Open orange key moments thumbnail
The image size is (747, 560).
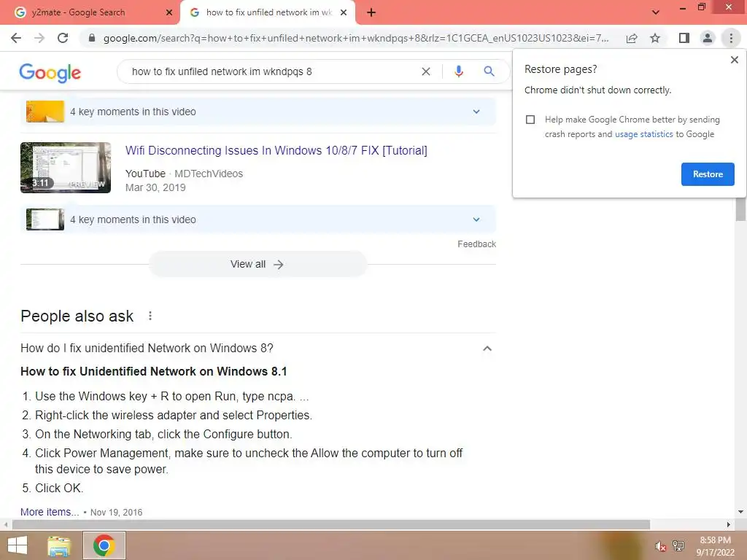tap(45, 112)
